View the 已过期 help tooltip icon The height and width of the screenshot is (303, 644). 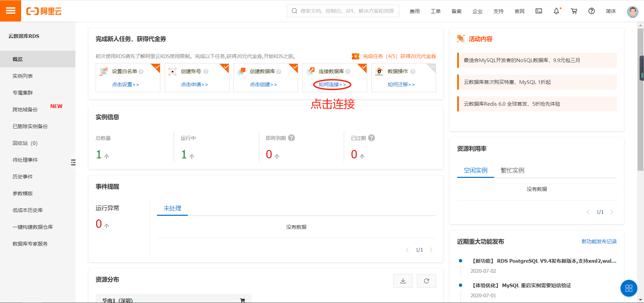coord(371,138)
